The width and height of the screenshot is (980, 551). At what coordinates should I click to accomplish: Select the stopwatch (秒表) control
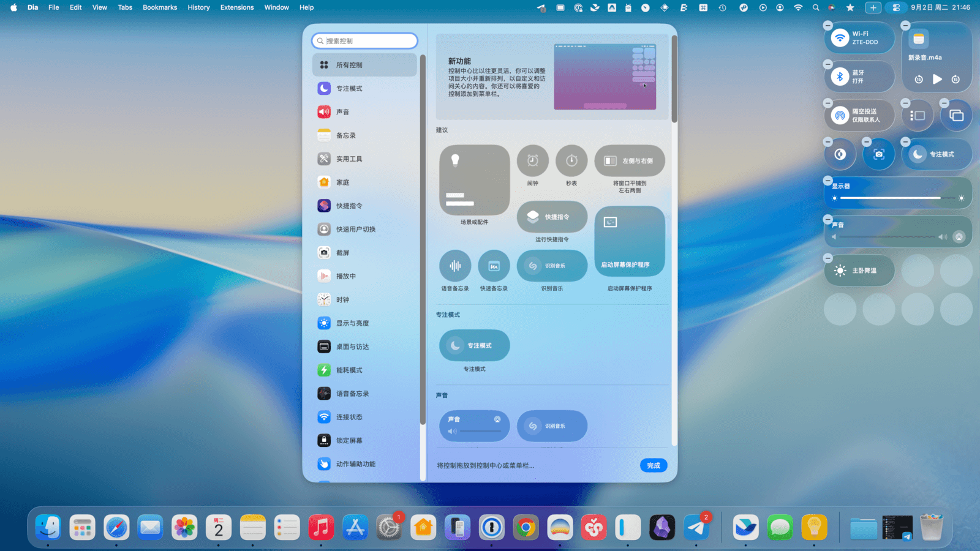(x=571, y=161)
